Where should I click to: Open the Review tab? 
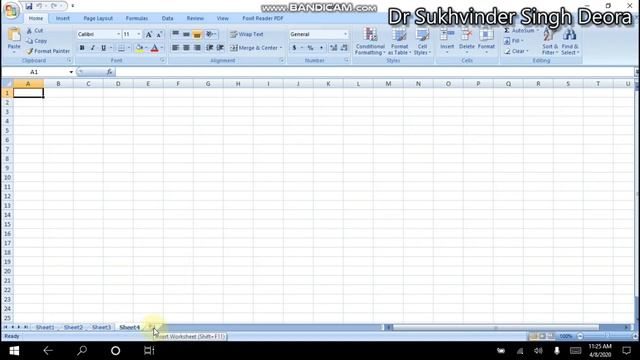click(x=195, y=18)
